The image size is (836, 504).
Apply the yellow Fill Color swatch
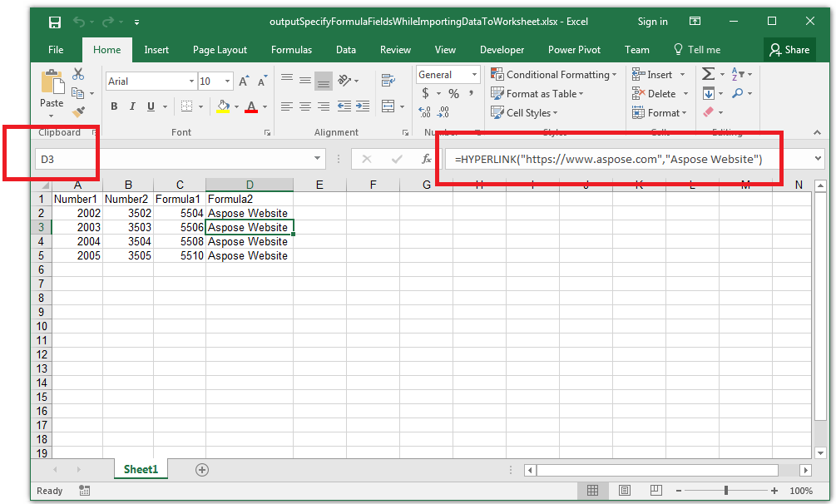click(222, 106)
